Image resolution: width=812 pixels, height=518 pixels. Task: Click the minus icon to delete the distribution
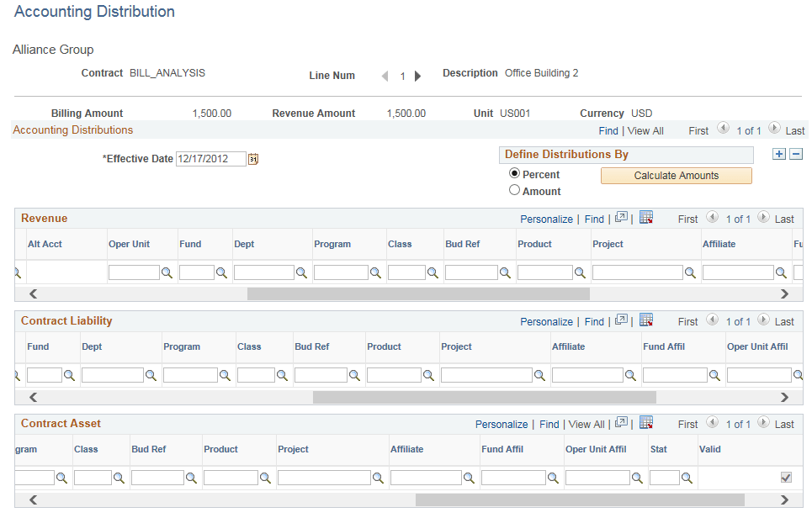796,154
